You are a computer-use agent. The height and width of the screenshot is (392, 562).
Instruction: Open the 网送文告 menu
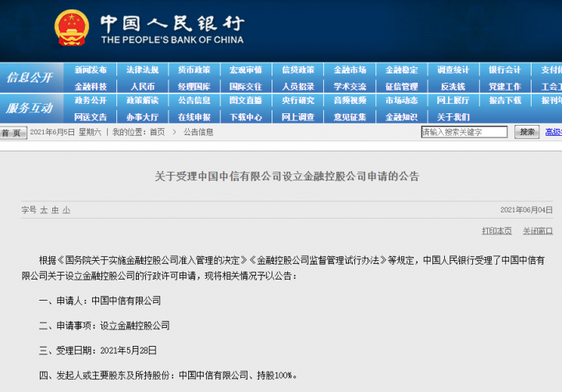point(91,117)
